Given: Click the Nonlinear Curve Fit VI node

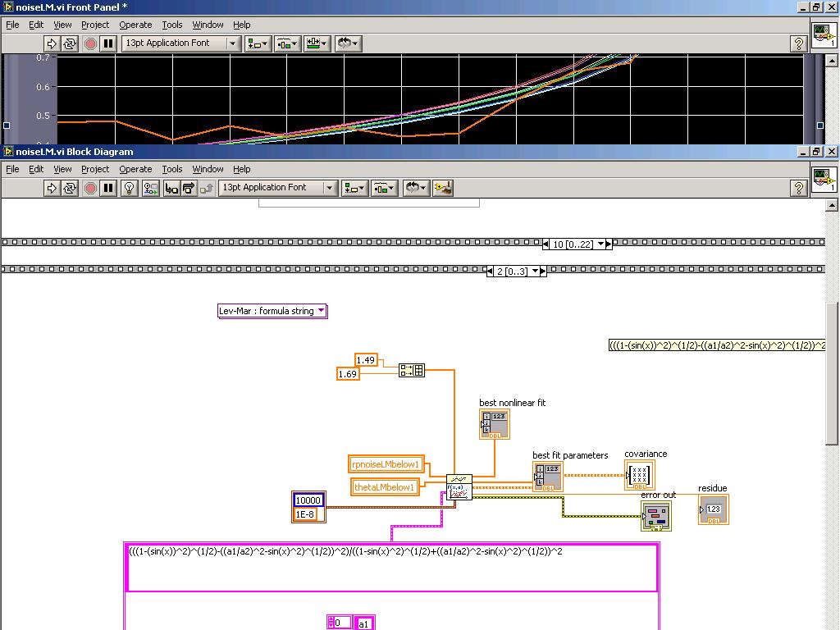Looking at the screenshot, I should pyautogui.click(x=459, y=486).
